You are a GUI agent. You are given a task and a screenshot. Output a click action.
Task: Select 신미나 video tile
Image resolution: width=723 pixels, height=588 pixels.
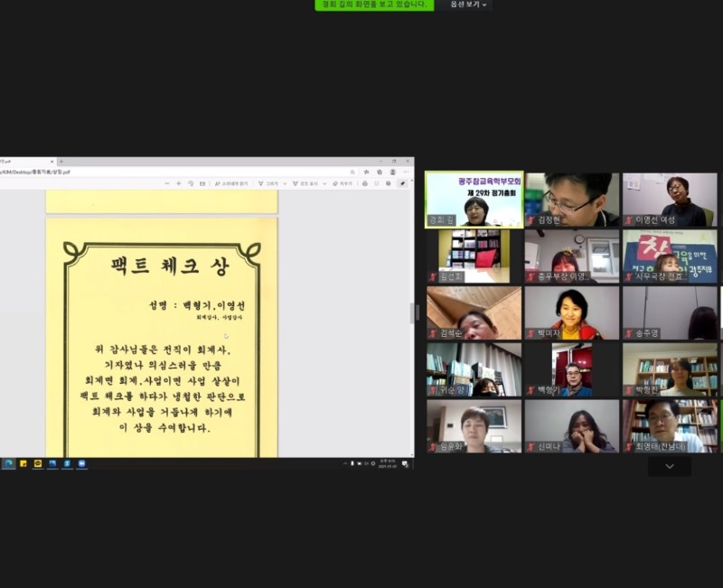pos(572,426)
